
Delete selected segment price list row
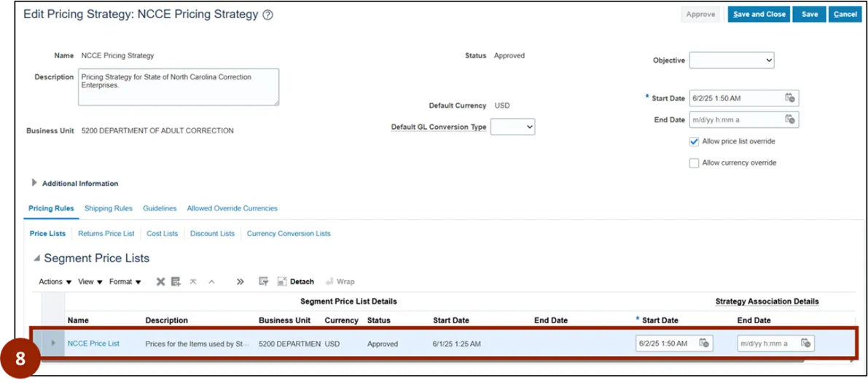coord(160,282)
